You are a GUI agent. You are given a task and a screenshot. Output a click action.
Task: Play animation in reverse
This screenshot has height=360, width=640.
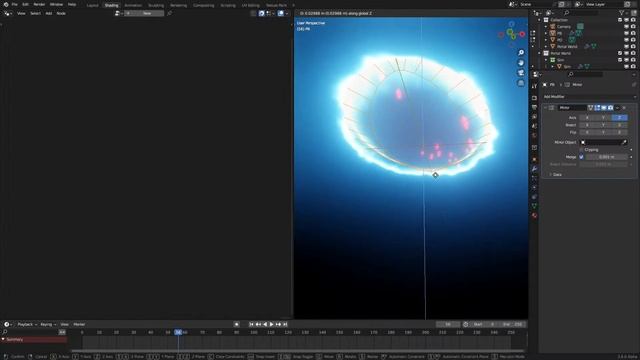click(x=265, y=324)
